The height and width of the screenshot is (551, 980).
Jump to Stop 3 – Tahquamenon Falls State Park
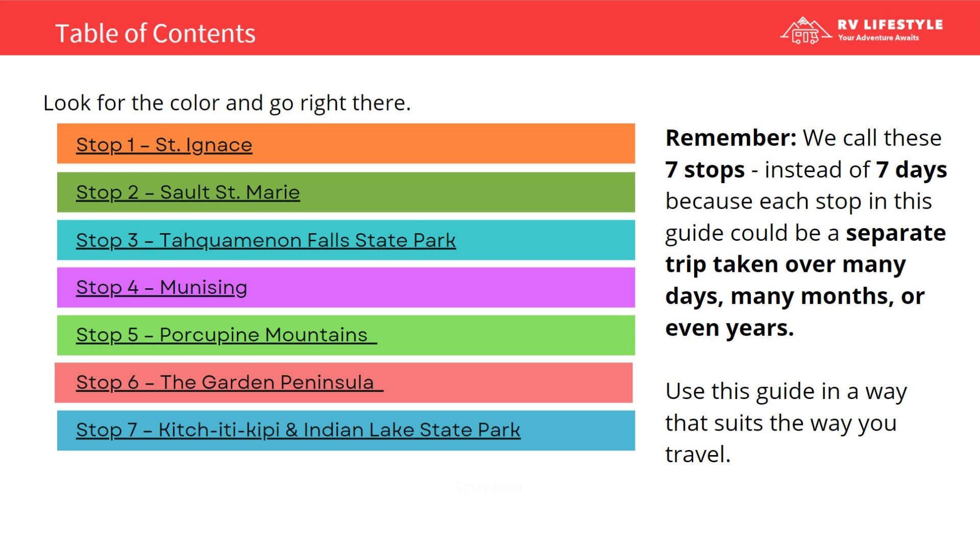(x=265, y=240)
